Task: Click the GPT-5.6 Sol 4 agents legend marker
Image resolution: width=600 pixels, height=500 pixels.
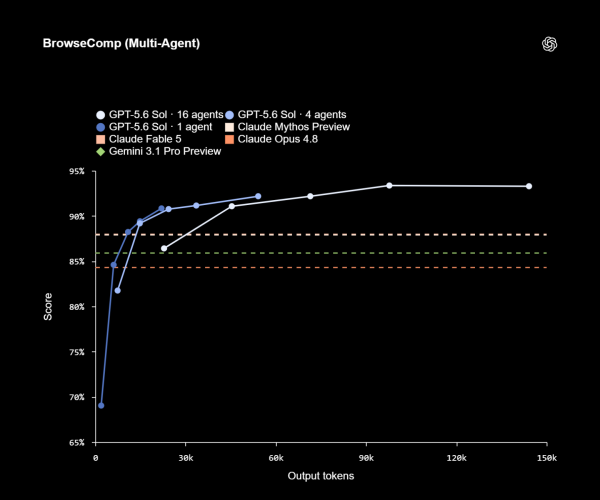Action: (x=229, y=115)
